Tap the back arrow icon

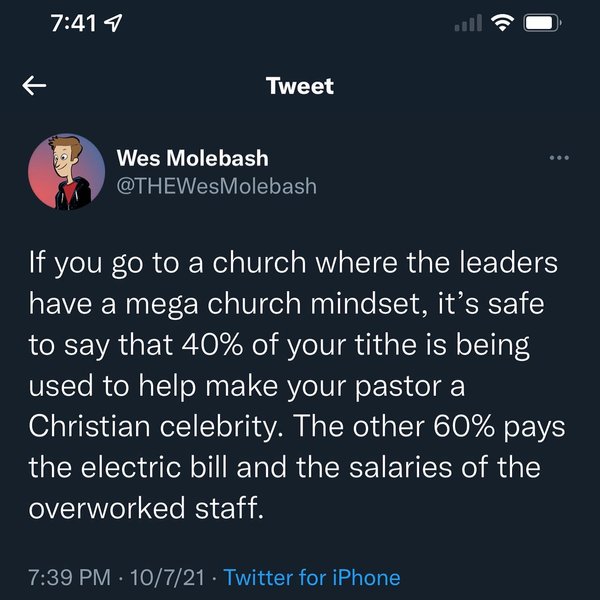tap(34, 87)
